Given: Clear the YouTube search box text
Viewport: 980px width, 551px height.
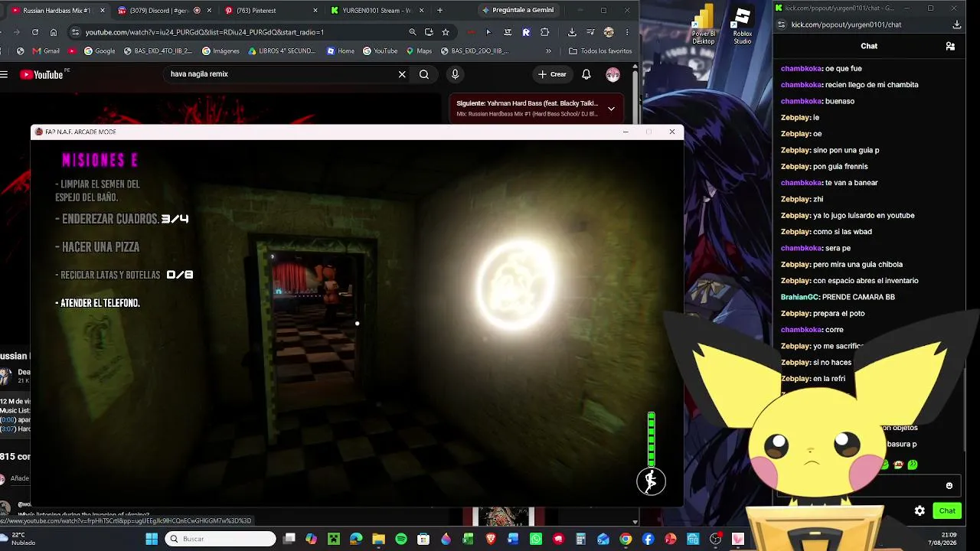Looking at the screenshot, I should point(402,74).
